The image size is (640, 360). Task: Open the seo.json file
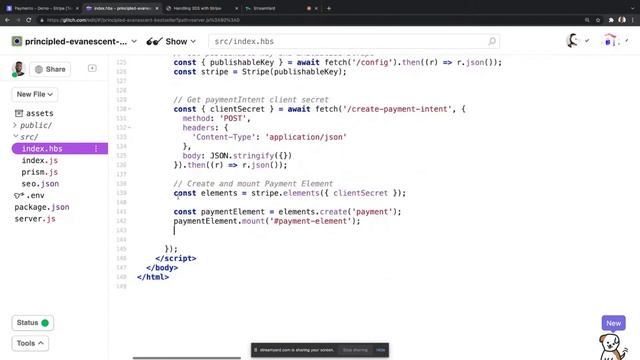[x=40, y=184]
